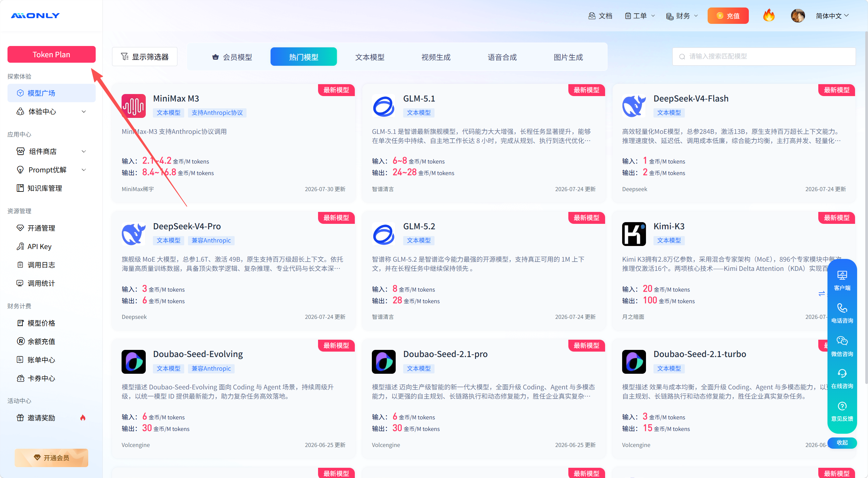Open the 工单 dropdown in the header
Screen dimensions: 868x478
(x=640, y=16)
